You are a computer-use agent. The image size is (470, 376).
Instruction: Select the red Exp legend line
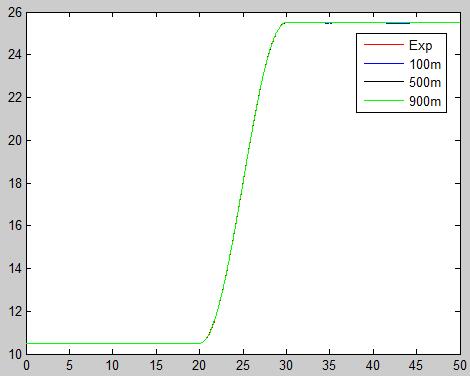coord(384,45)
